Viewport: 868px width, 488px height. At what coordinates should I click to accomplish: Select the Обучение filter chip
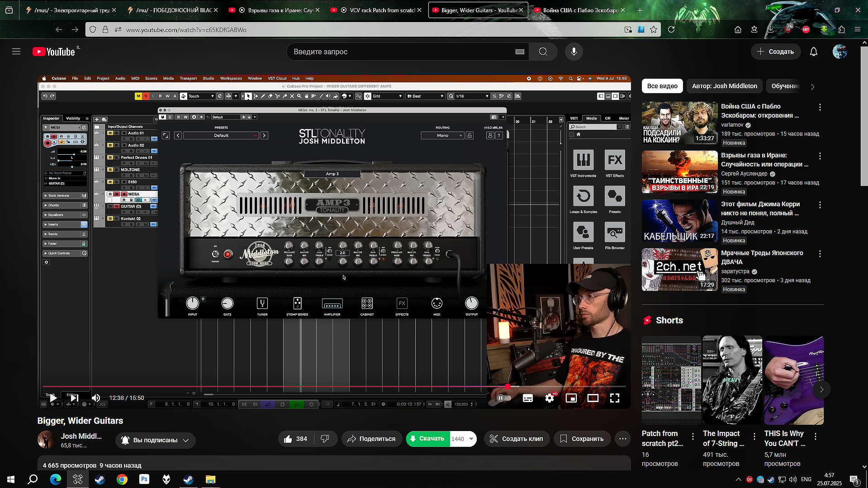(x=785, y=86)
